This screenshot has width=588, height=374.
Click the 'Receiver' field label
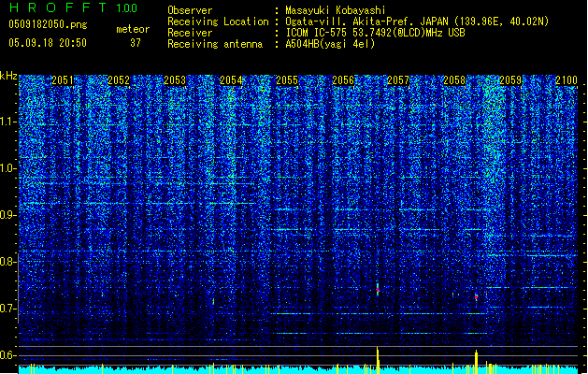190,33
